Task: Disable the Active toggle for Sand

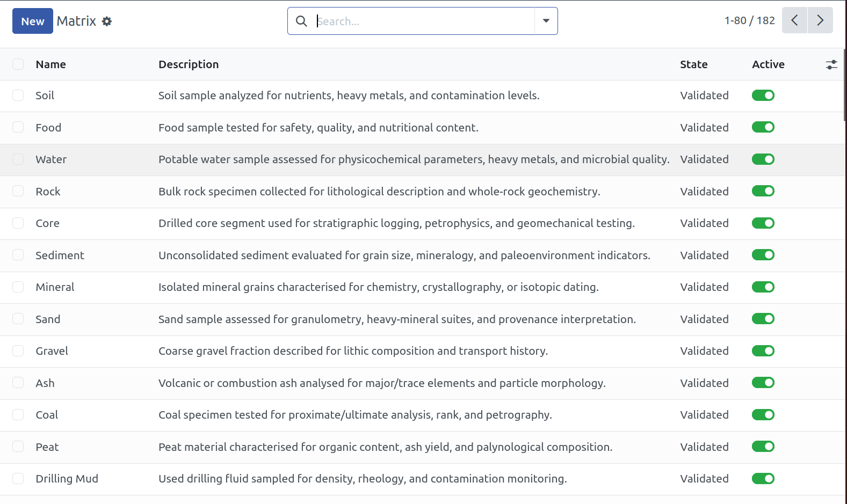Action: [763, 319]
